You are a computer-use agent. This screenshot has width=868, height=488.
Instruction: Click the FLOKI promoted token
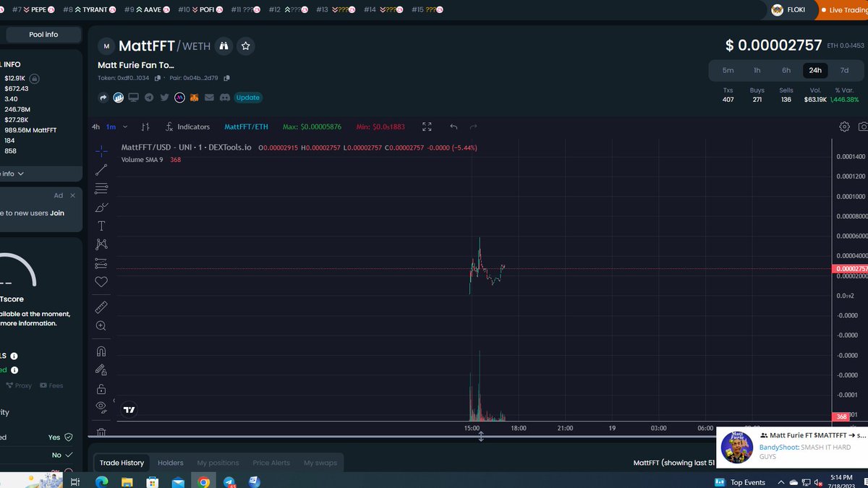[x=789, y=10]
